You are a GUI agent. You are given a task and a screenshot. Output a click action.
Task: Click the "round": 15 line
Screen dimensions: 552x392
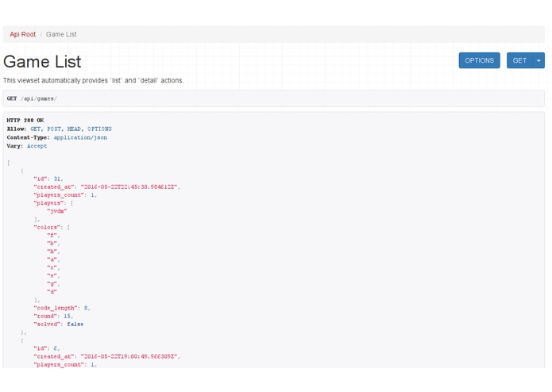53,316
